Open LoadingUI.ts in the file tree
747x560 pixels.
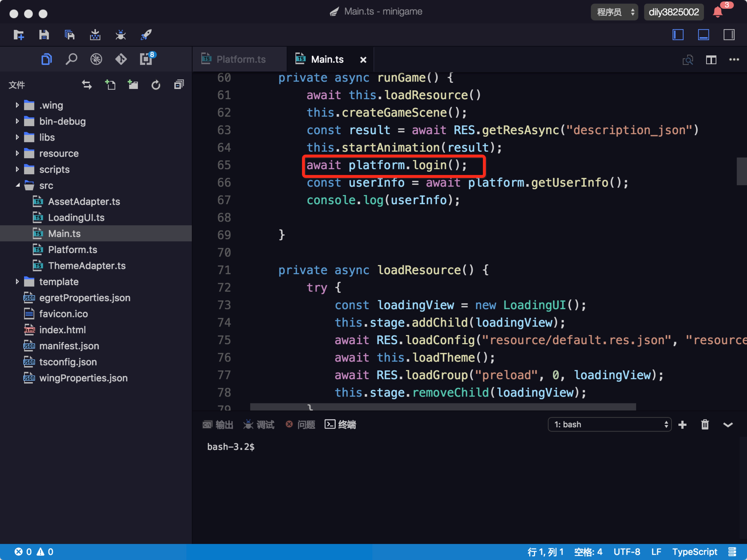pos(76,217)
